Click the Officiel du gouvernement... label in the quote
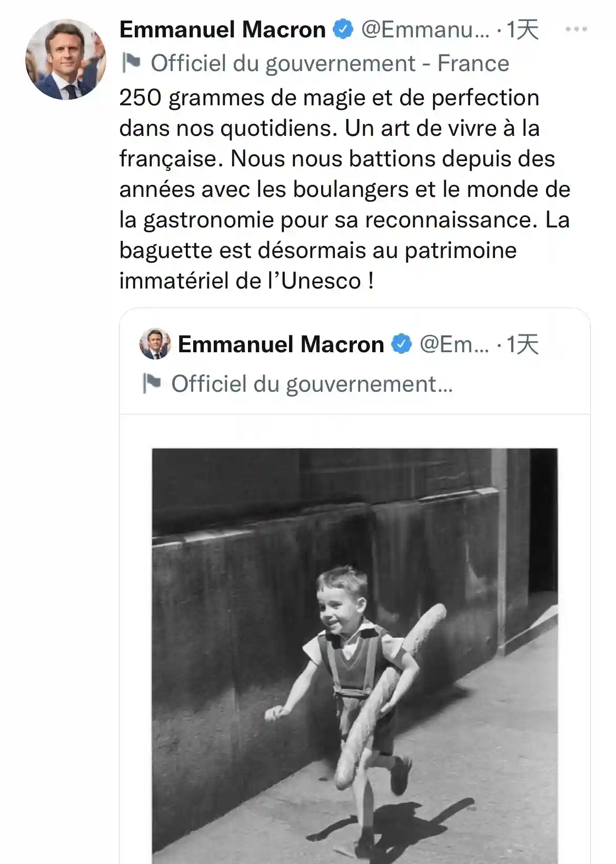Image resolution: width=616 pixels, height=864 pixels. (312, 384)
